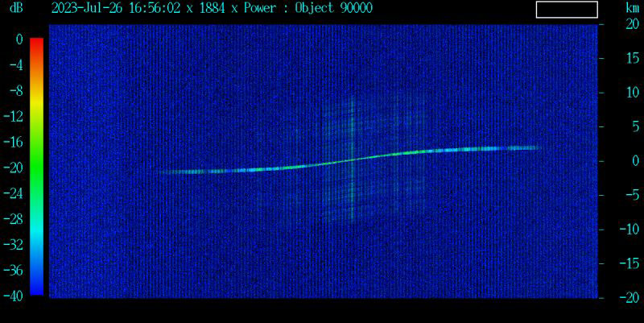Click the '-12' dB scale value
Viewport: 644px width, 323px height.
click(13, 117)
